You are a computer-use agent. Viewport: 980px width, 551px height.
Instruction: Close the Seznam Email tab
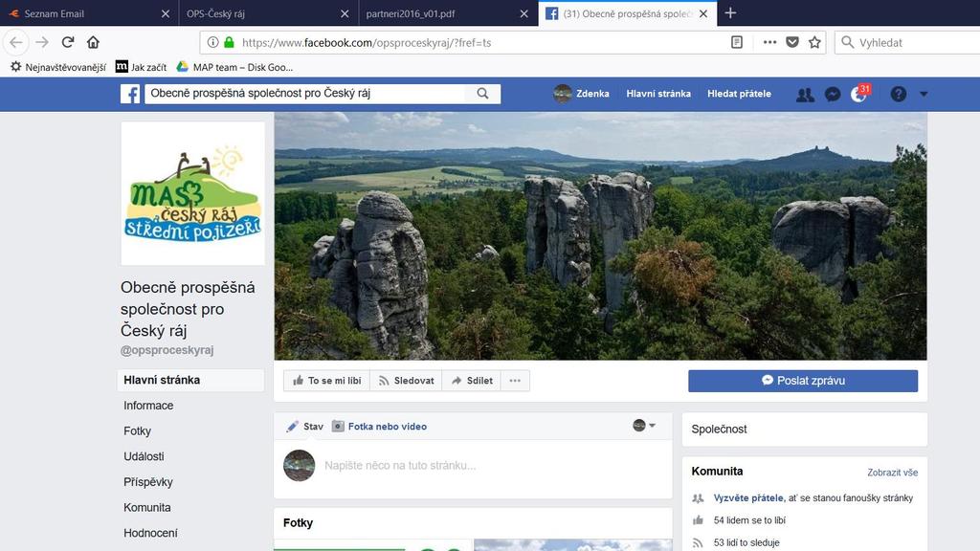click(x=165, y=13)
